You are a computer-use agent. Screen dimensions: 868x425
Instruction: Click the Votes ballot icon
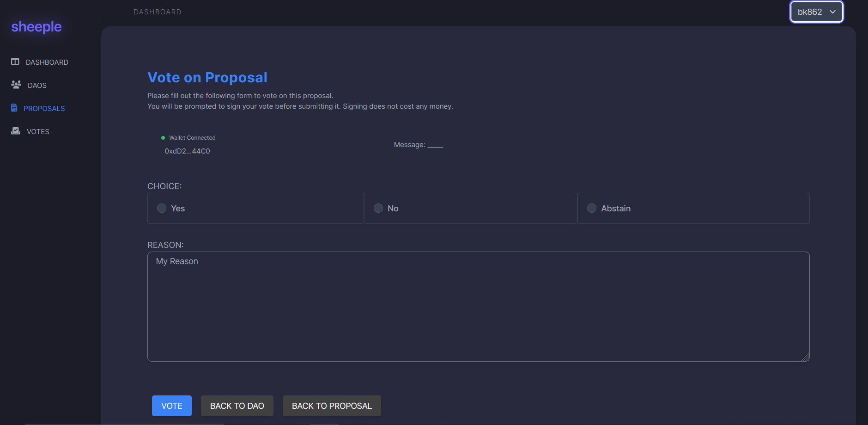16,131
